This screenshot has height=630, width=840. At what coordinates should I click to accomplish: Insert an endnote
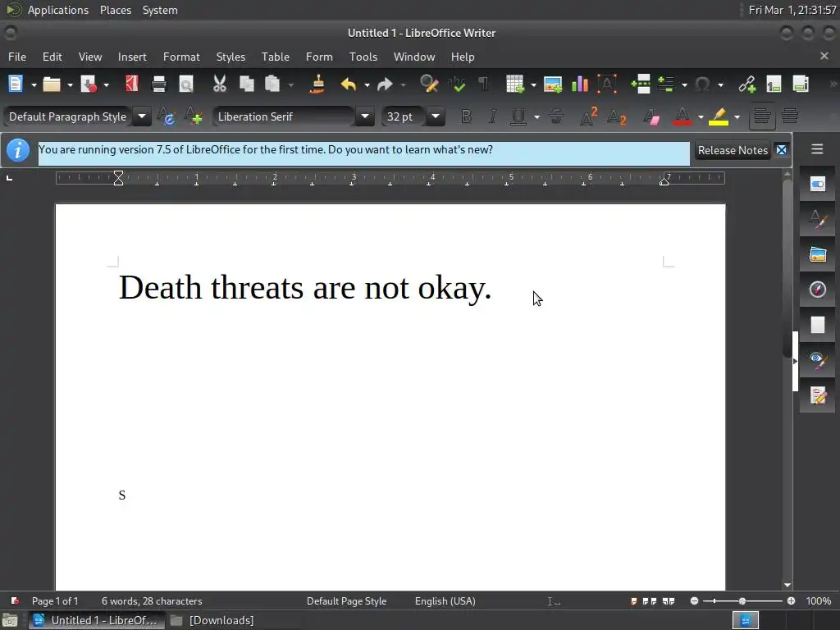pos(801,84)
